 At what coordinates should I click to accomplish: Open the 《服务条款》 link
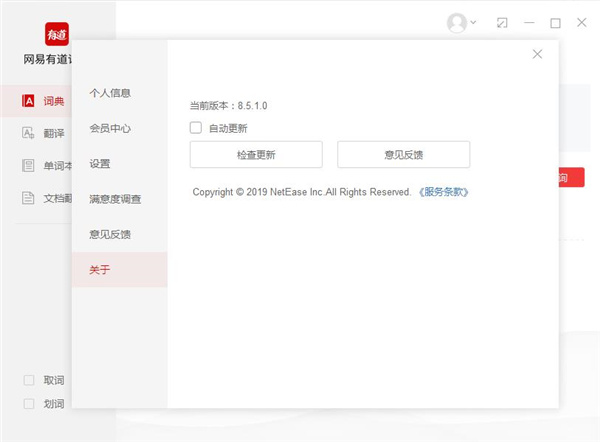pos(443,192)
